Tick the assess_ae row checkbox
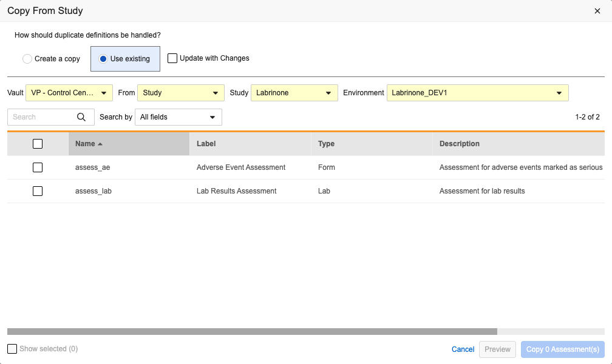 click(x=38, y=167)
